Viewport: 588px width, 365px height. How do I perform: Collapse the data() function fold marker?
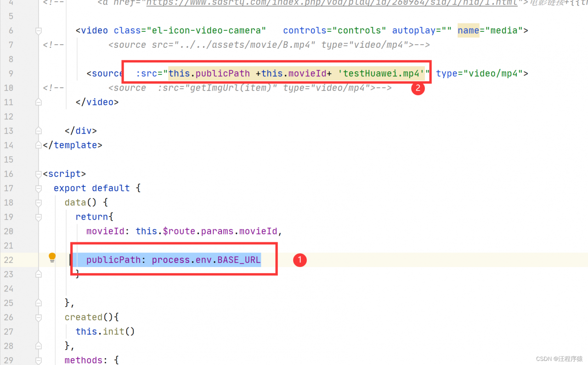point(39,202)
